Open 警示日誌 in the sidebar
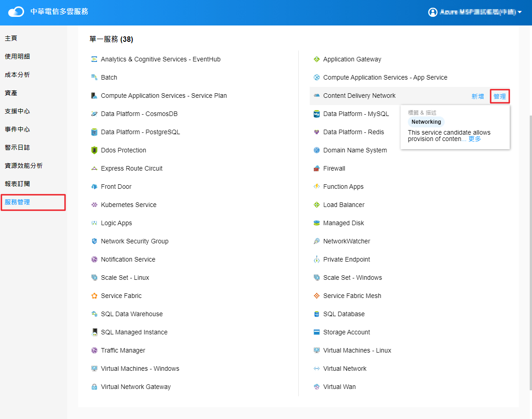Screen dimensions: 532x419 point(17,147)
